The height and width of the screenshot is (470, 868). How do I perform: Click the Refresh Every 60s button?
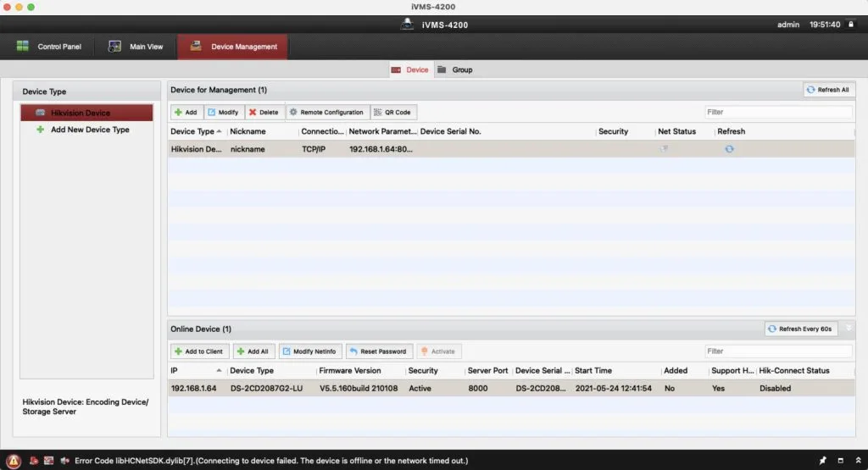[800, 329]
